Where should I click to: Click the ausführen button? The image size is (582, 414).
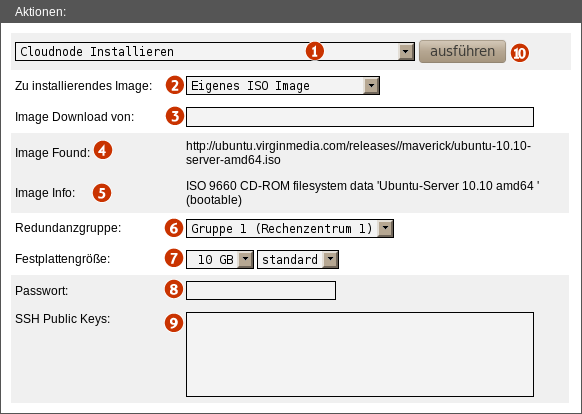(462, 51)
